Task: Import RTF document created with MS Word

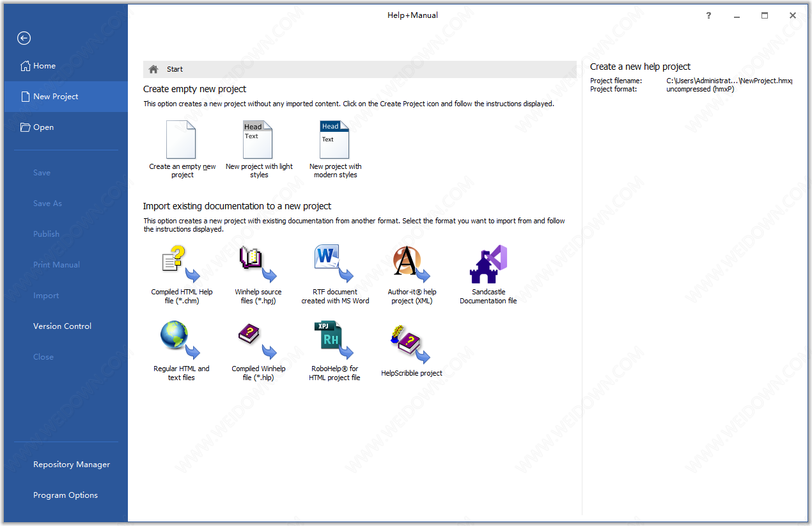Action: click(334, 264)
